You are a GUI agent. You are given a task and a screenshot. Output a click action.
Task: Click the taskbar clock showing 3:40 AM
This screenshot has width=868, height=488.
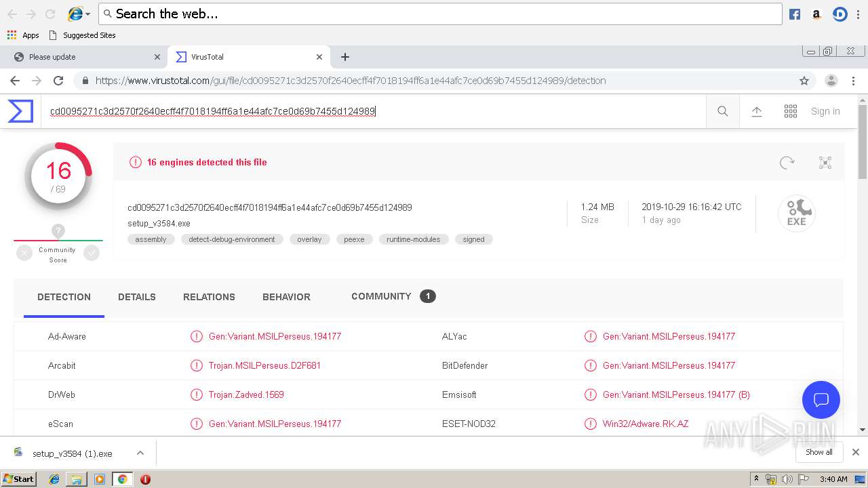(x=833, y=479)
